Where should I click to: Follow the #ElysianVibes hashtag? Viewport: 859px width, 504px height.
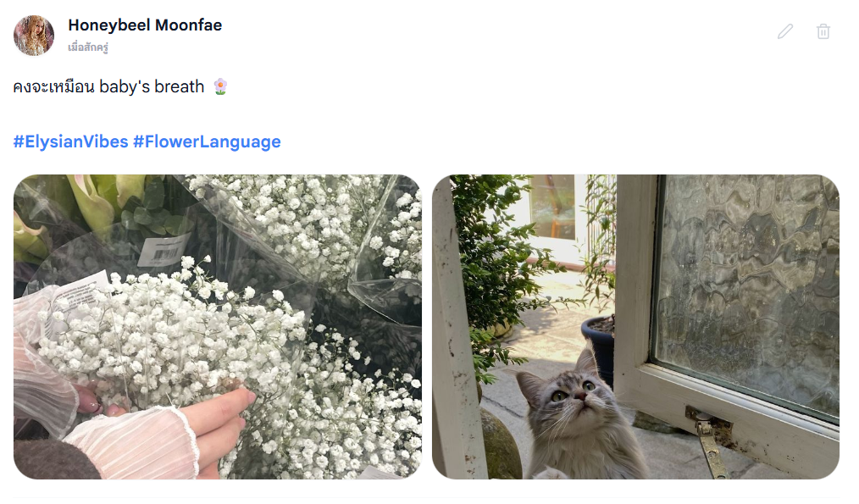point(70,142)
